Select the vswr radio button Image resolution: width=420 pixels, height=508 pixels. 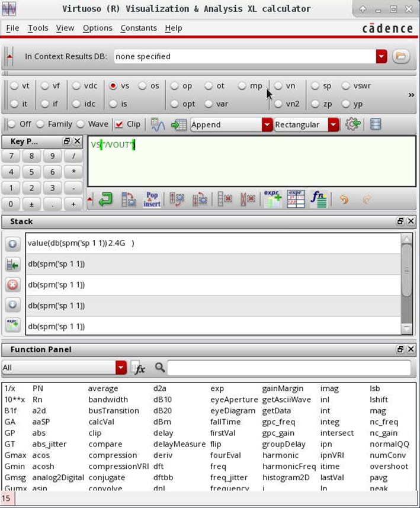[x=346, y=86]
